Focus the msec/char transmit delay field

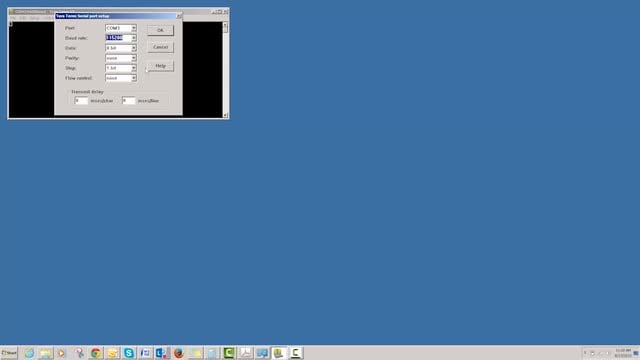pyautogui.click(x=81, y=100)
